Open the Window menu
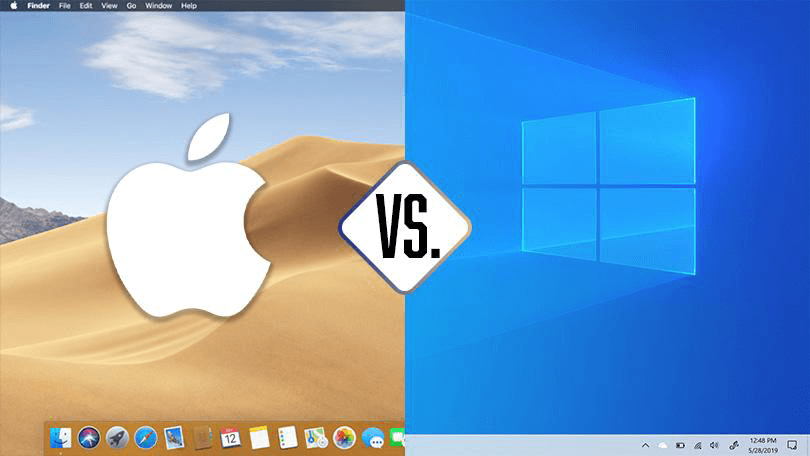 tap(158, 6)
